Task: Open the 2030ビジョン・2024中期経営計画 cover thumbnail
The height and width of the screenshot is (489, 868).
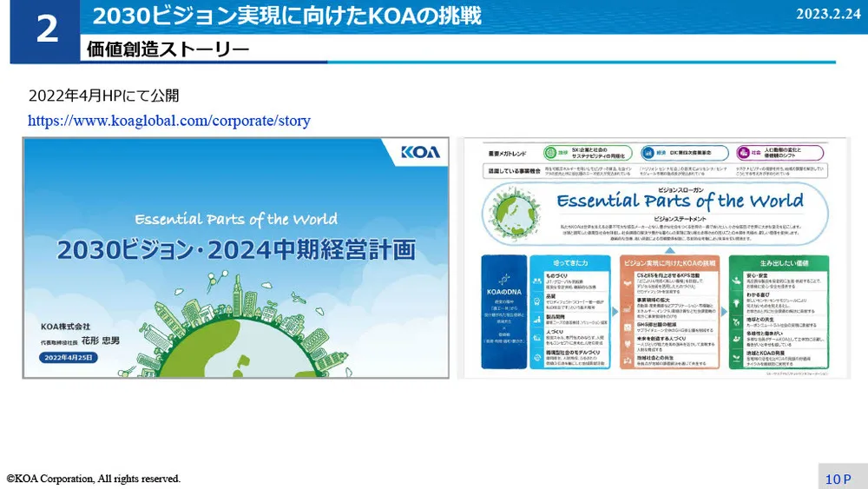Action: point(234,257)
